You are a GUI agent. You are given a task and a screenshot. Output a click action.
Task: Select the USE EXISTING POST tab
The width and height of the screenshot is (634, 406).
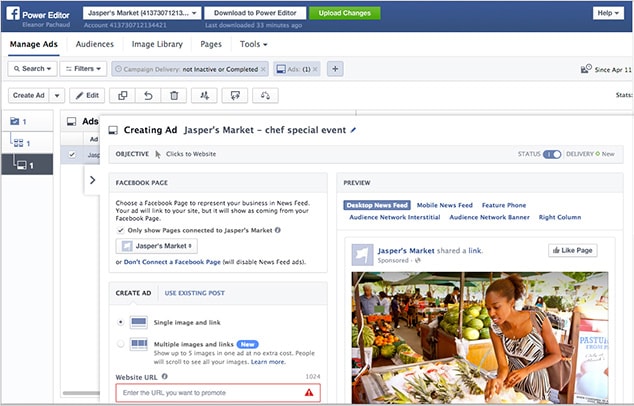[194, 293]
